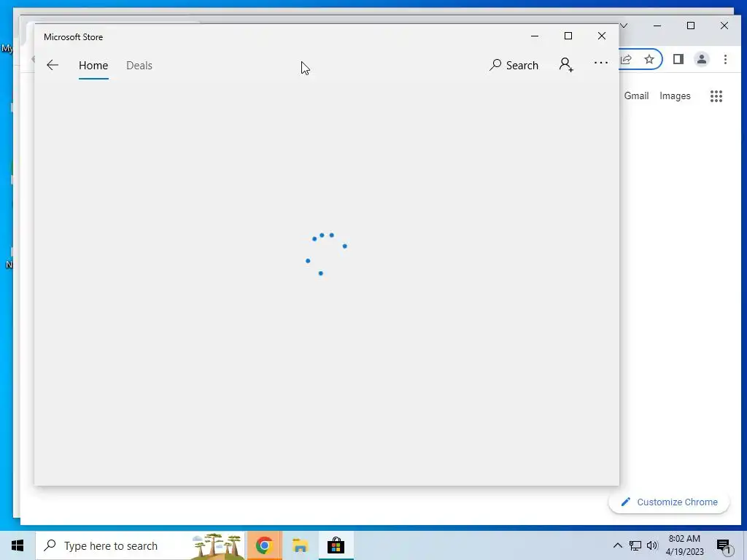747x560 pixels.
Task: Click the Microsoft Store taskbar icon
Action: click(x=336, y=545)
